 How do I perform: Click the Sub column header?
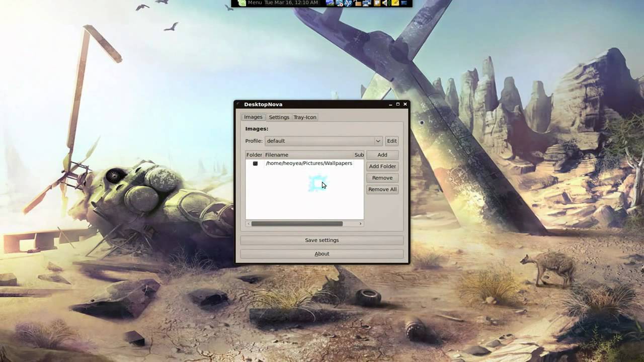tap(359, 155)
